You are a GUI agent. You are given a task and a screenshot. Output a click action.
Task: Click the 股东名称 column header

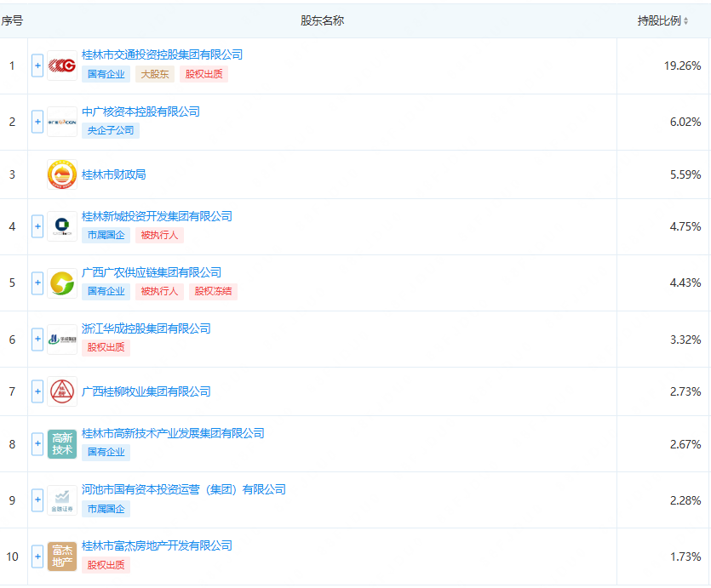(x=323, y=20)
